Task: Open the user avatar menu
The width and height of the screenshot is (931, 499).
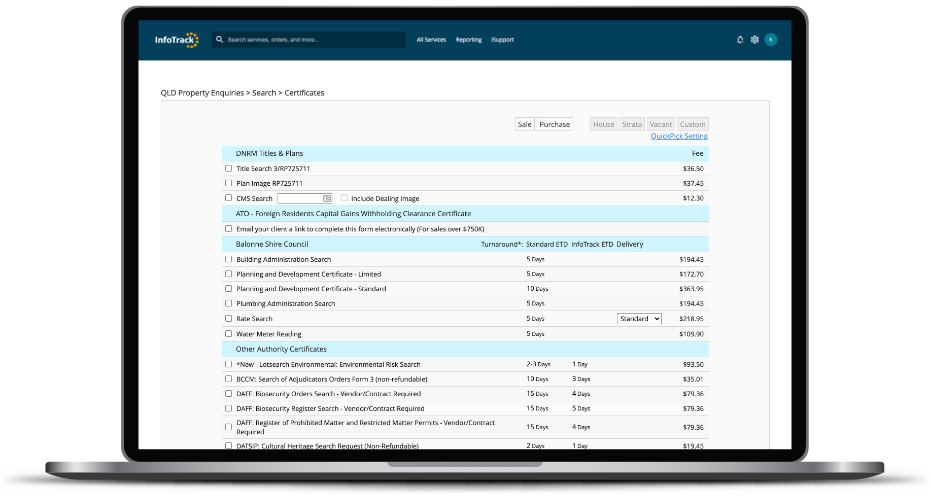Action: [771, 40]
